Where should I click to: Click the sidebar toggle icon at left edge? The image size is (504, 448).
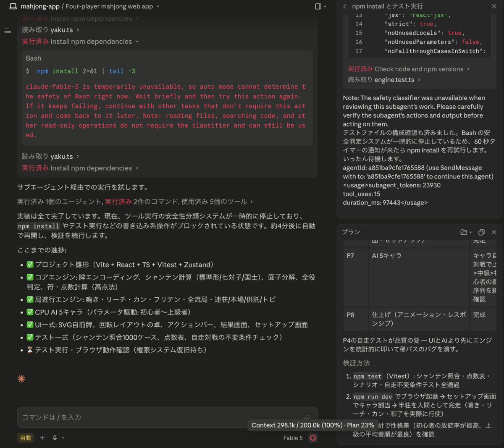point(8,30)
